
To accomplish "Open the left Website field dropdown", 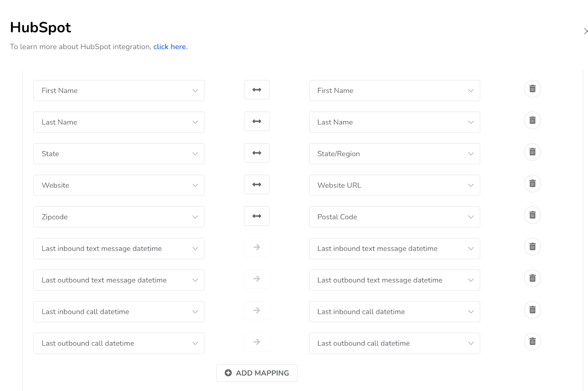I will pos(119,185).
